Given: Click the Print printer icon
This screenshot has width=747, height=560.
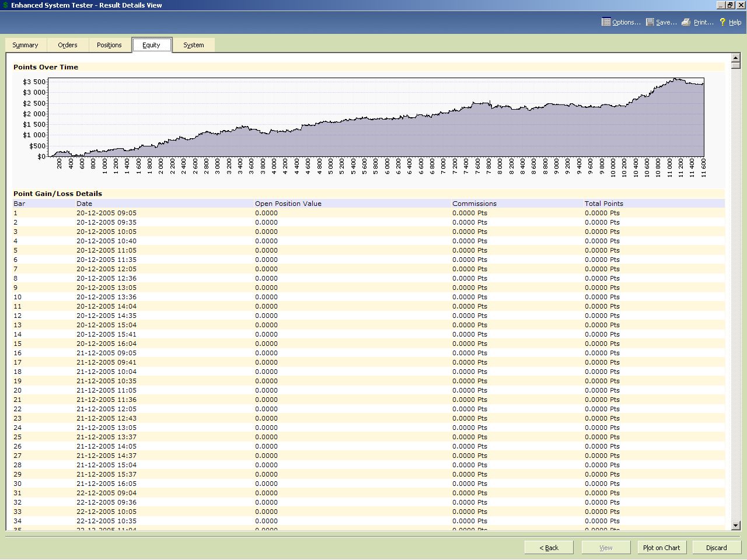Looking at the screenshot, I should pos(686,22).
